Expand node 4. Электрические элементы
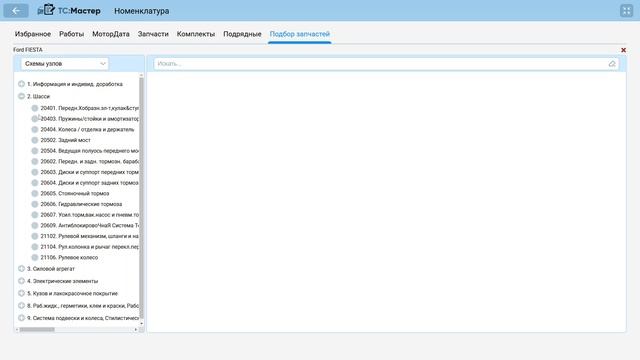Viewport: 640px width, 360px height. (x=21, y=281)
